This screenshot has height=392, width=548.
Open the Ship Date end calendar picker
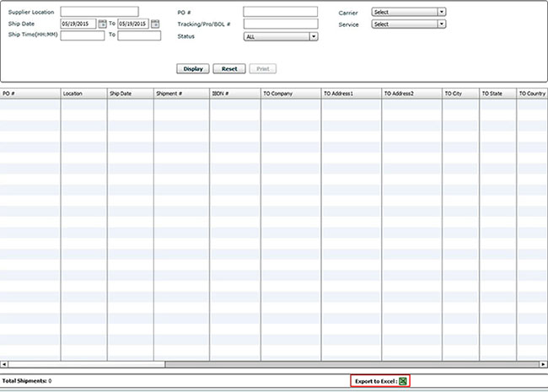coord(155,24)
